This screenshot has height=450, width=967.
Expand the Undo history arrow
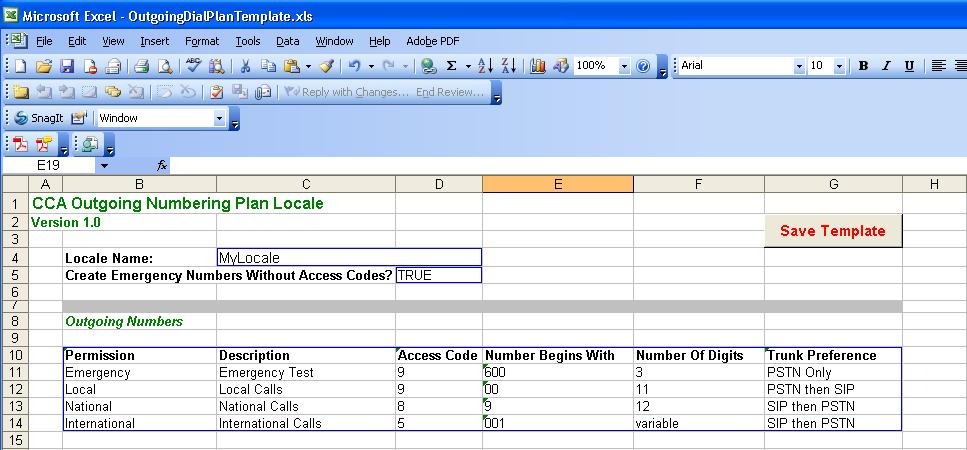[371, 66]
